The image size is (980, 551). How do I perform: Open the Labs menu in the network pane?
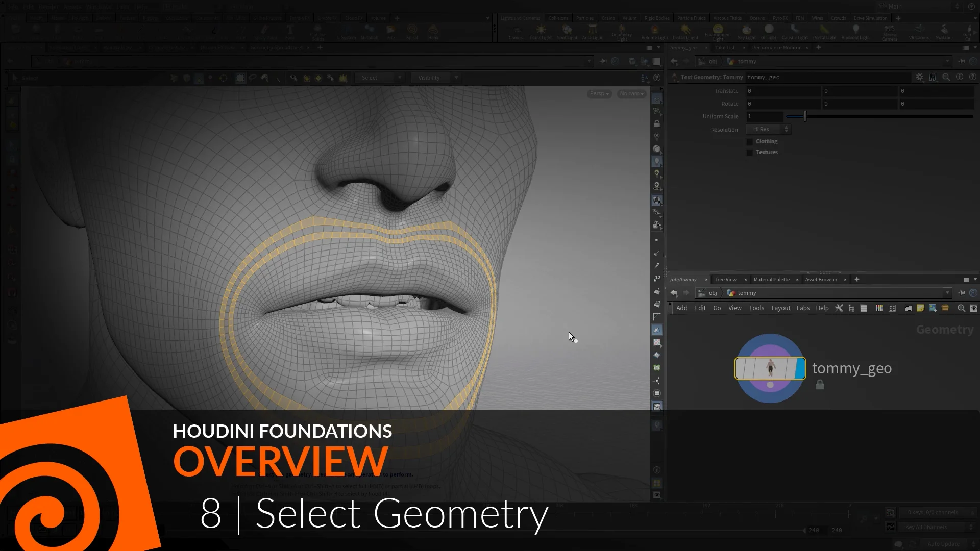(803, 308)
